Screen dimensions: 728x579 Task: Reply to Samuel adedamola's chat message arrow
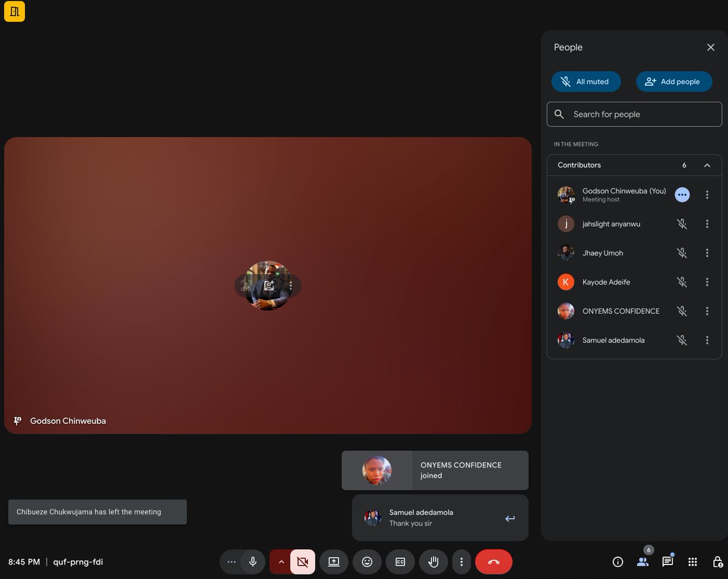(x=510, y=518)
